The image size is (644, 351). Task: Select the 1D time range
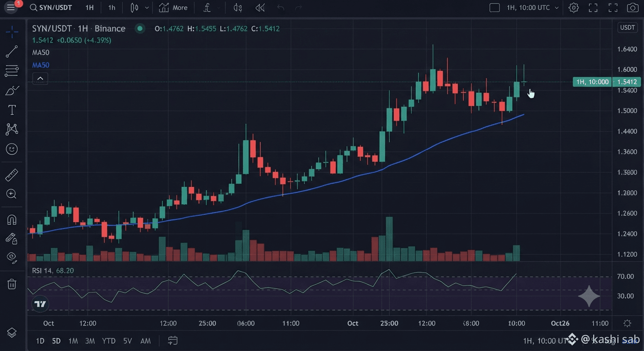coord(40,340)
